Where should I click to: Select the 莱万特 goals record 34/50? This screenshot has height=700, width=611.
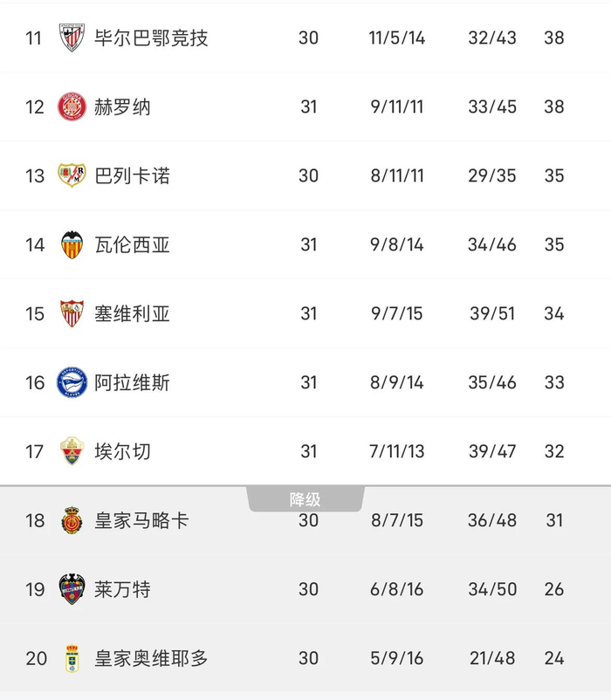click(492, 590)
